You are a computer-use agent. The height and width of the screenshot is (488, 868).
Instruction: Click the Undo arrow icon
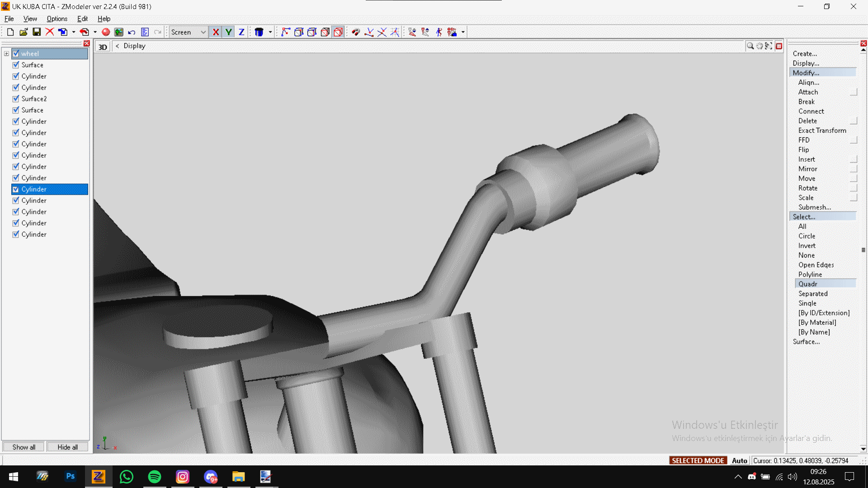[x=132, y=32]
